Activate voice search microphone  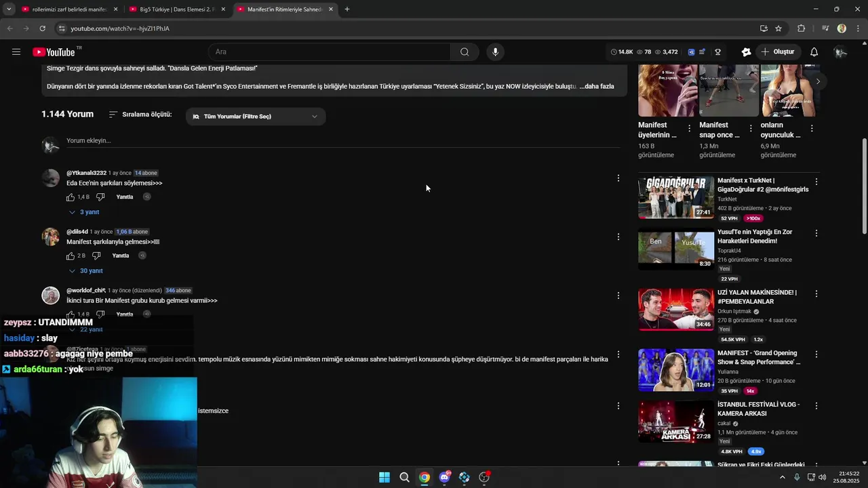pyautogui.click(x=495, y=52)
